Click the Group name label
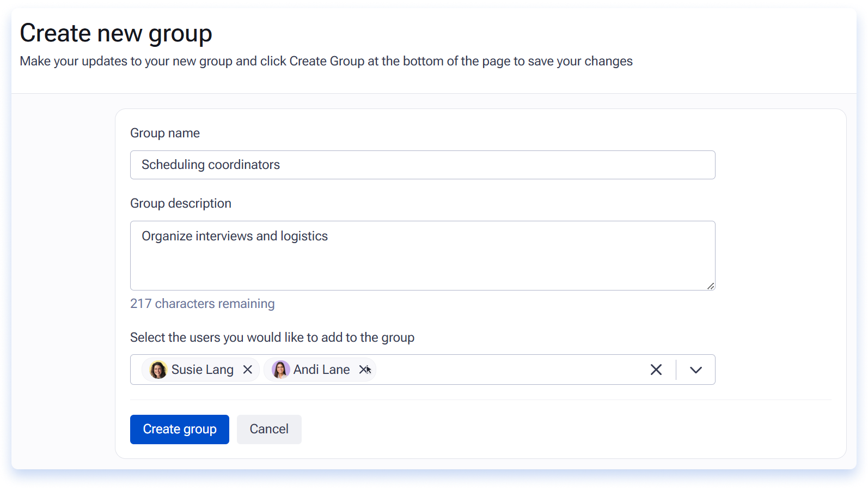The width and height of the screenshot is (868, 490). (165, 133)
